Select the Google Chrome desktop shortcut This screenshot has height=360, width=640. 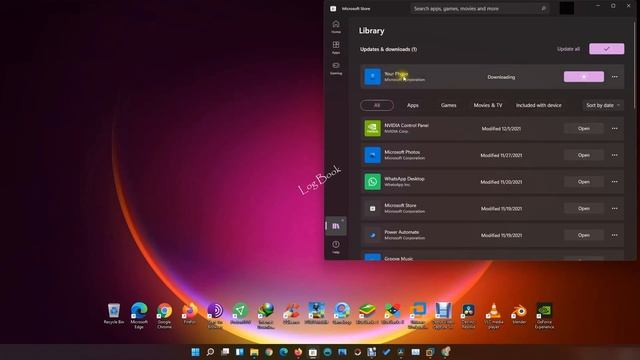(164, 315)
